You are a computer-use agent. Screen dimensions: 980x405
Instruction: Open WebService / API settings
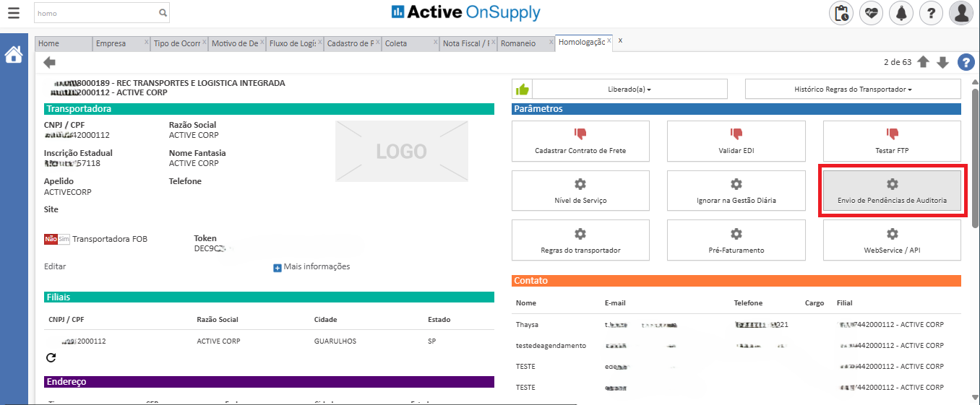point(892,240)
